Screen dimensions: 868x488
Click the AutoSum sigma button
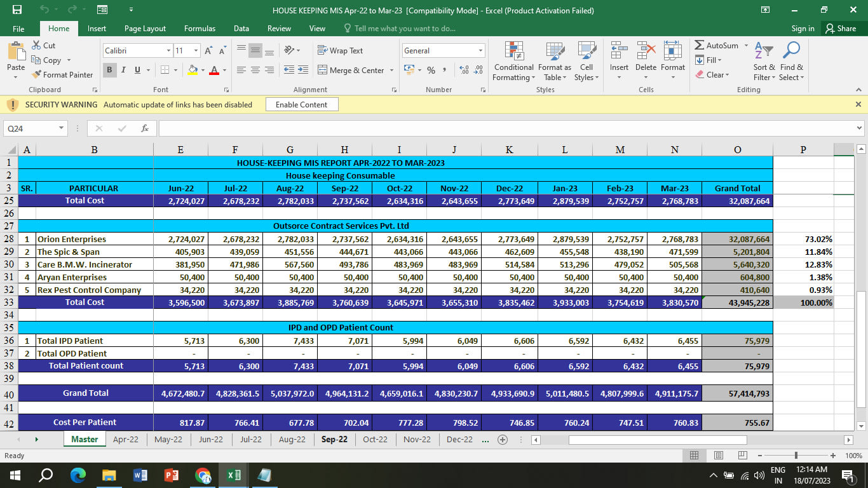[717, 45]
